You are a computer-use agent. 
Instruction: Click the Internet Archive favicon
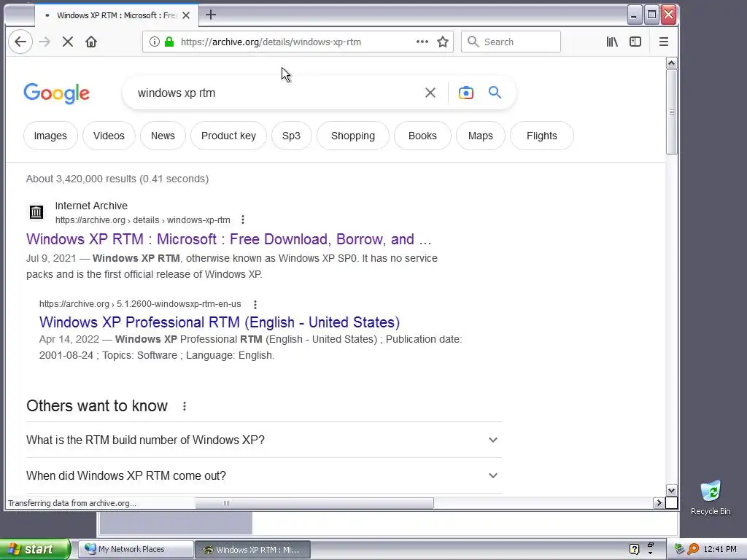(x=36, y=212)
